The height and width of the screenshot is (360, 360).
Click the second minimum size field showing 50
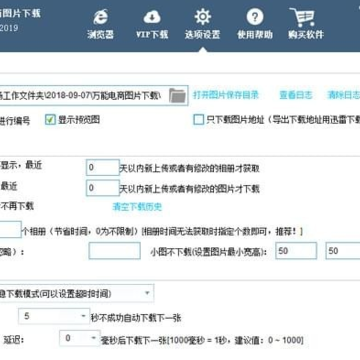click(343, 251)
